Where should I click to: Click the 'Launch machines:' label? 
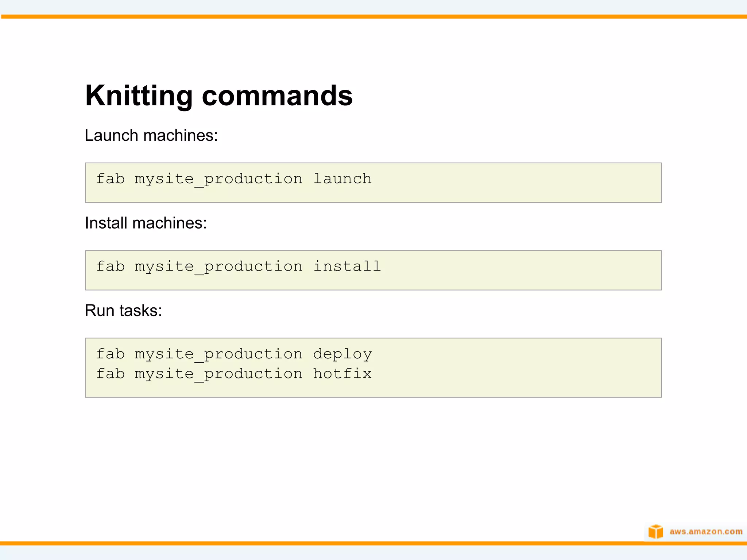[x=151, y=135]
